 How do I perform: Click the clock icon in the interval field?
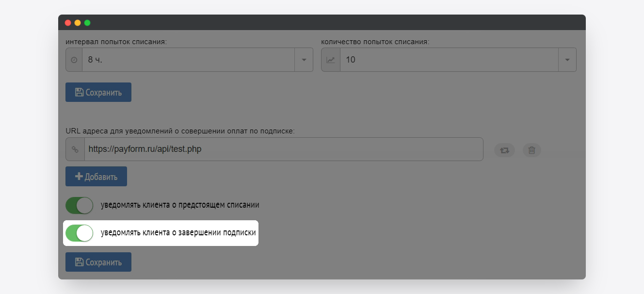point(74,60)
